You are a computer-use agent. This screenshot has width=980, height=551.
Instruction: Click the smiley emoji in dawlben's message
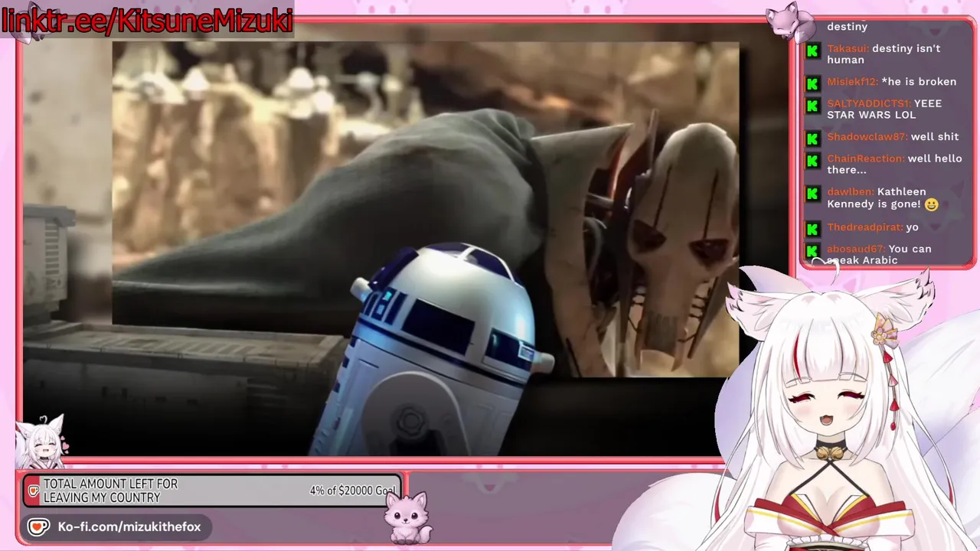[x=931, y=204]
